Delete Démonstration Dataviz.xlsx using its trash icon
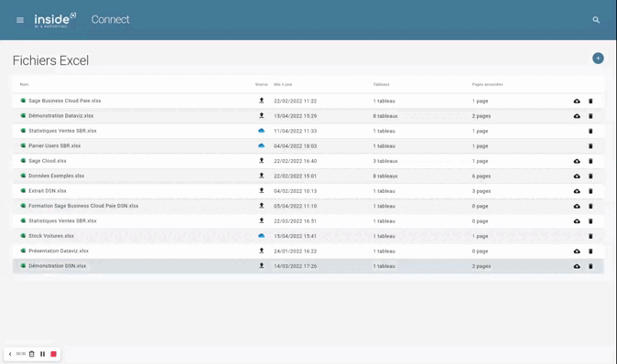Viewport: 617px width, 364px height. [590, 116]
